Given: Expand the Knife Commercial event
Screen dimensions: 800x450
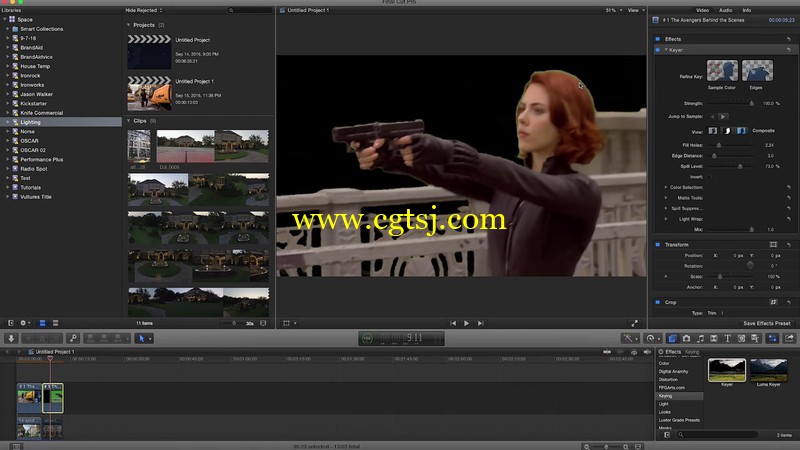Looking at the screenshot, I should 8,113.
